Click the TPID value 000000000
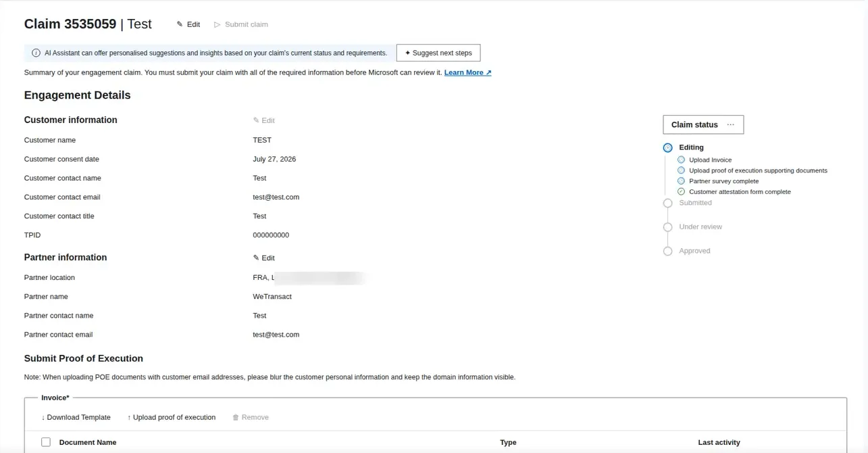 coord(271,235)
